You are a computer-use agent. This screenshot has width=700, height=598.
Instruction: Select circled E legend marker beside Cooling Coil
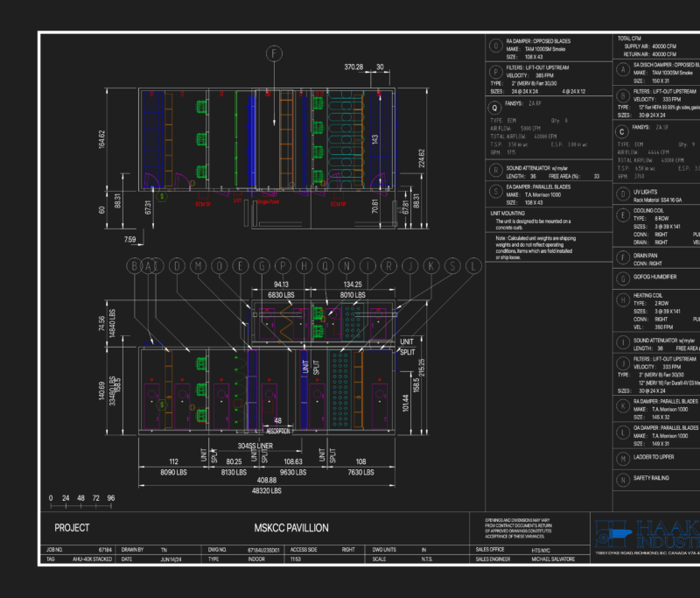point(623,215)
